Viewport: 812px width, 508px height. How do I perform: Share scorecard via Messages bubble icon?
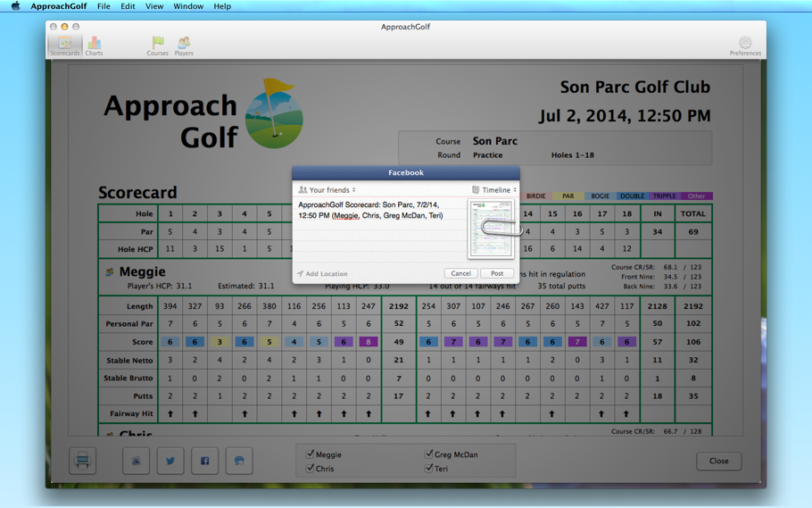(x=239, y=461)
